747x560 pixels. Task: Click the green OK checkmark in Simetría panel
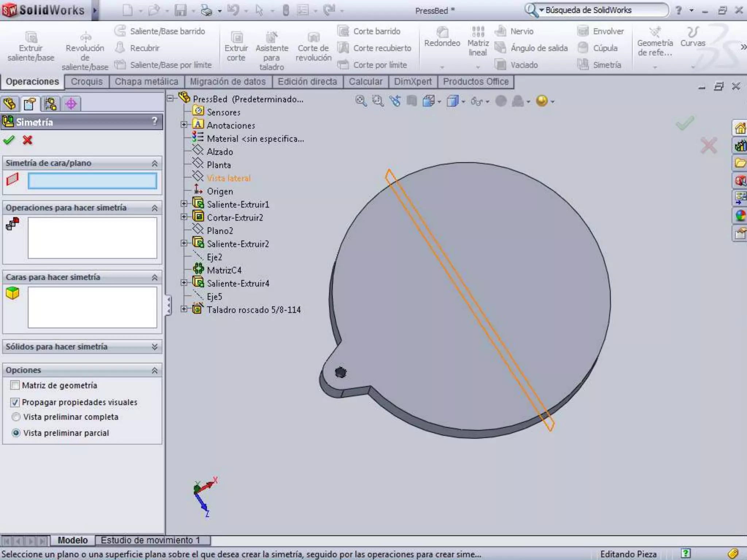(x=9, y=140)
